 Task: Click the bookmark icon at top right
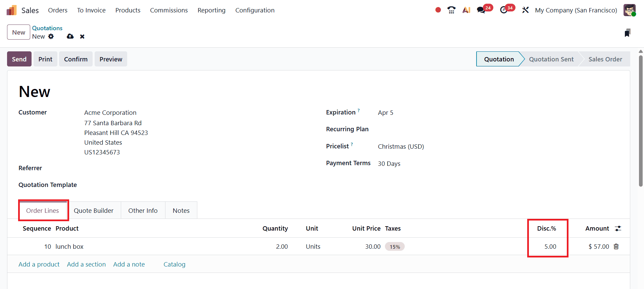[628, 33]
